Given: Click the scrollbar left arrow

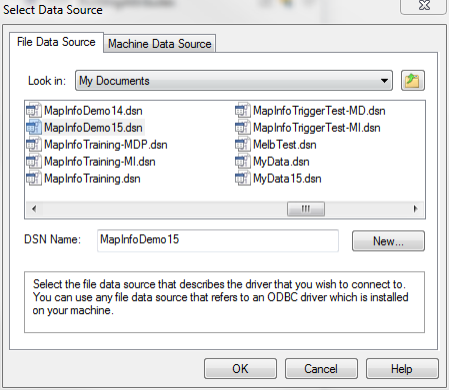Looking at the screenshot, I should click(34, 209).
